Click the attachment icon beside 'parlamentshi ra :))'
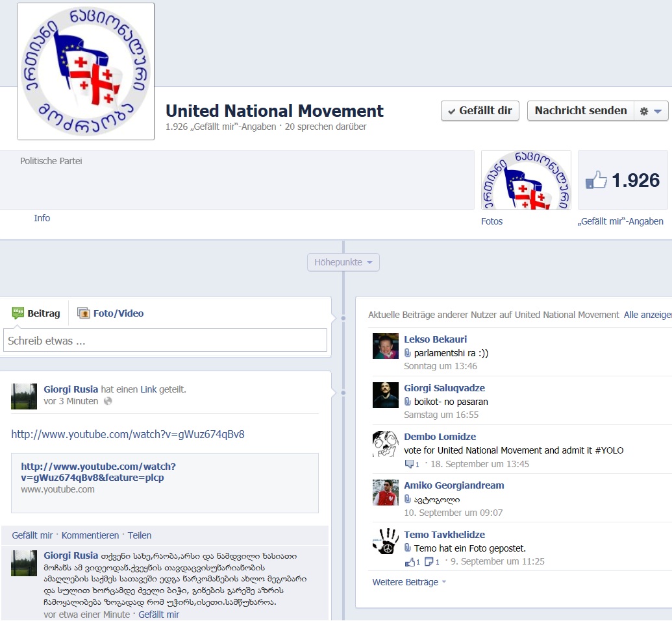 [x=408, y=353]
